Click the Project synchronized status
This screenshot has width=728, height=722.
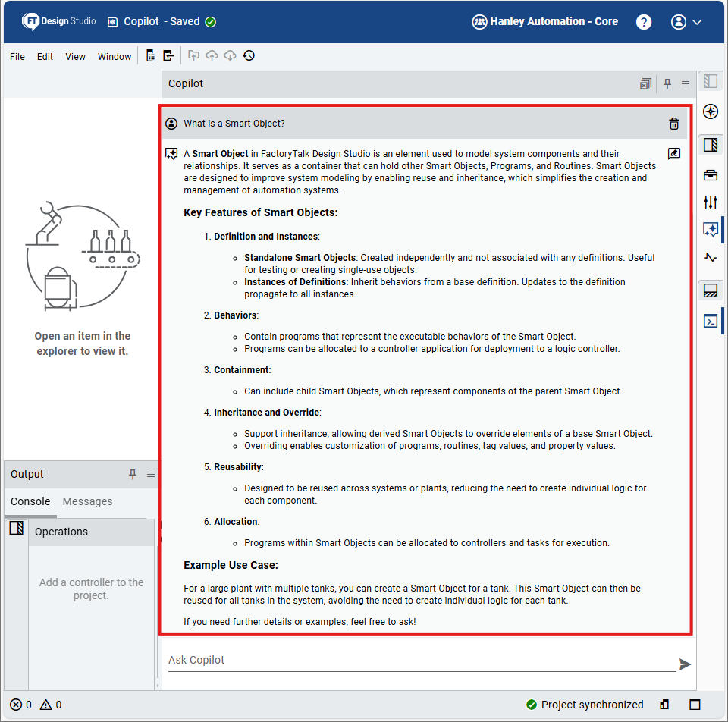point(585,705)
